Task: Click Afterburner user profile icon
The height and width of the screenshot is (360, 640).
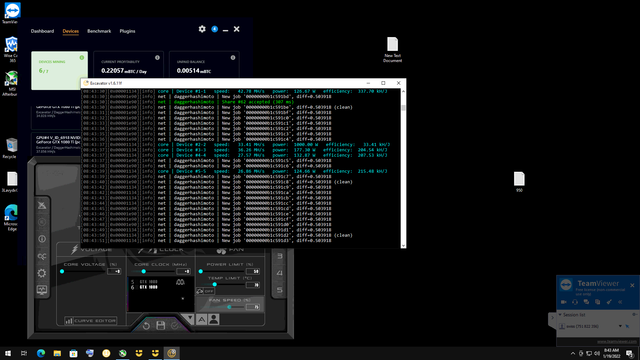Action: tap(213, 319)
